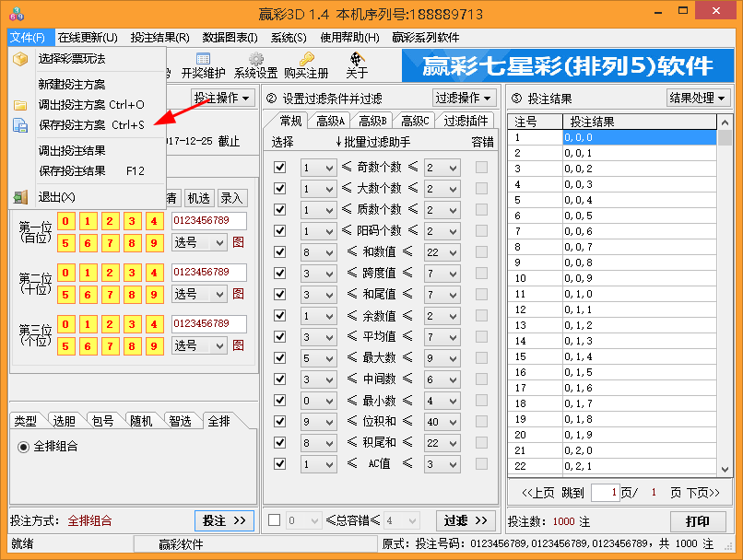This screenshot has width=743, height=560.
Task: Open 和数值 maximum value dropdown
Action: pos(442,252)
